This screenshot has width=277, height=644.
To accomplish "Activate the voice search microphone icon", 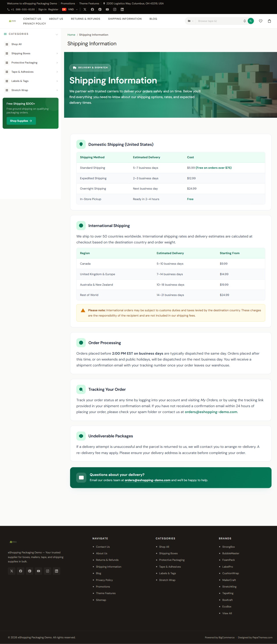I will click(245, 21).
